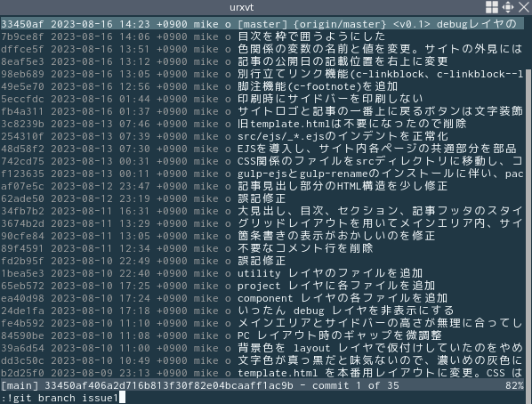Image resolution: width=532 pixels, height=404 pixels.
Task: Click the [main] view label in status bar
Action: click(x=20, y=385)
